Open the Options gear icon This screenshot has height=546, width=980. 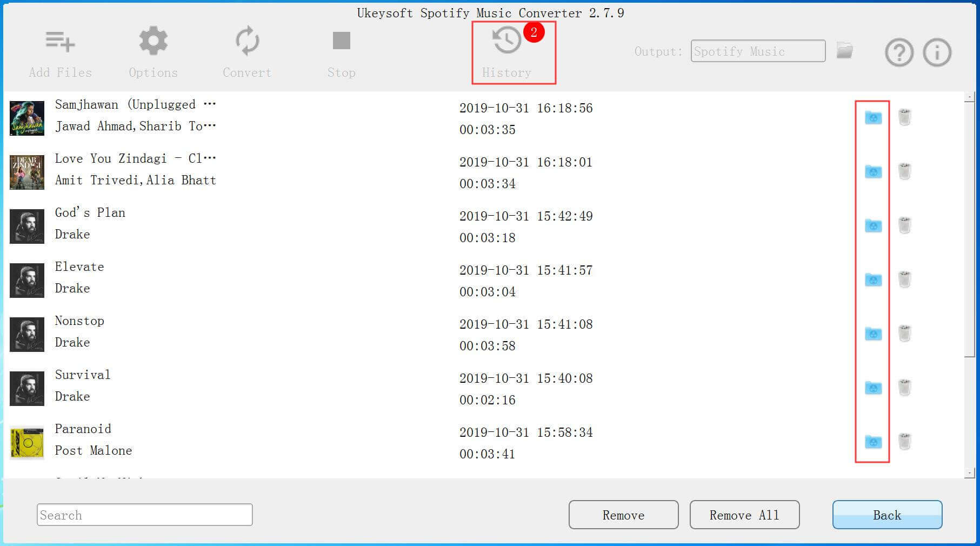click(x=153, y=41)
